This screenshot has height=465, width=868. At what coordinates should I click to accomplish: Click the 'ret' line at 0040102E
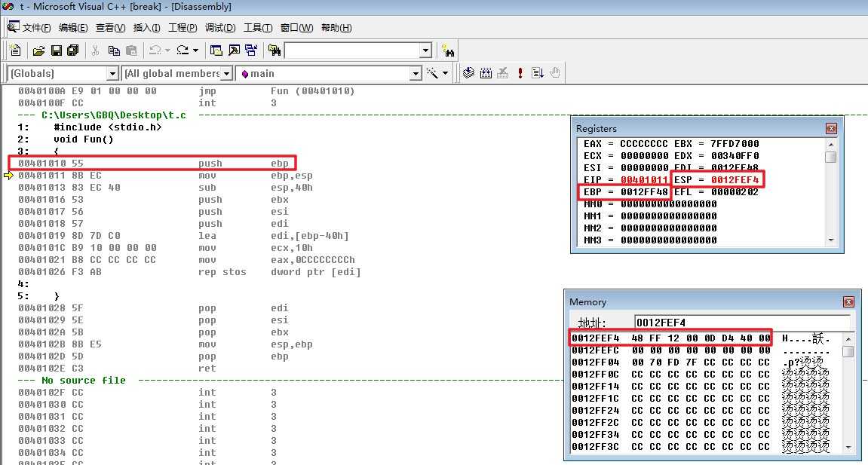click(x=118, y=369)
